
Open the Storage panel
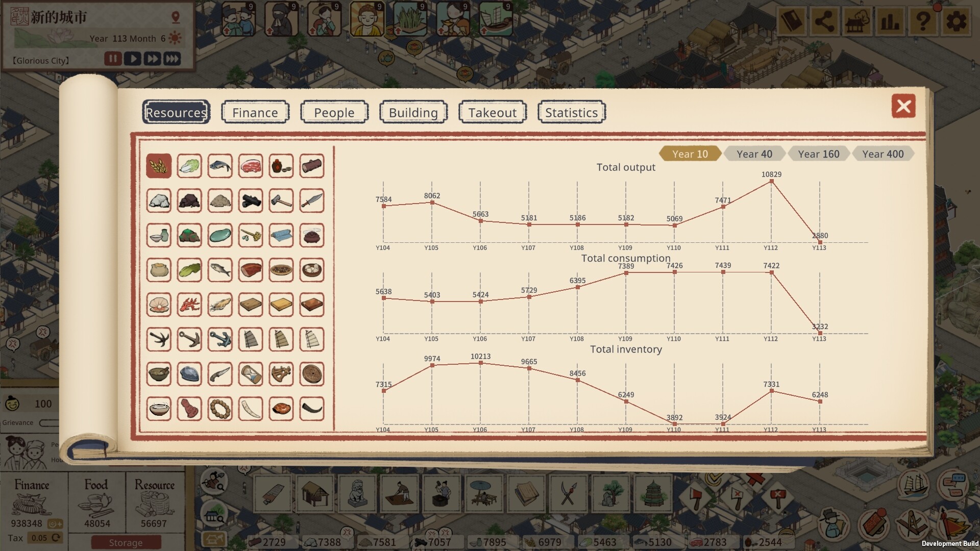coord(126,542)
